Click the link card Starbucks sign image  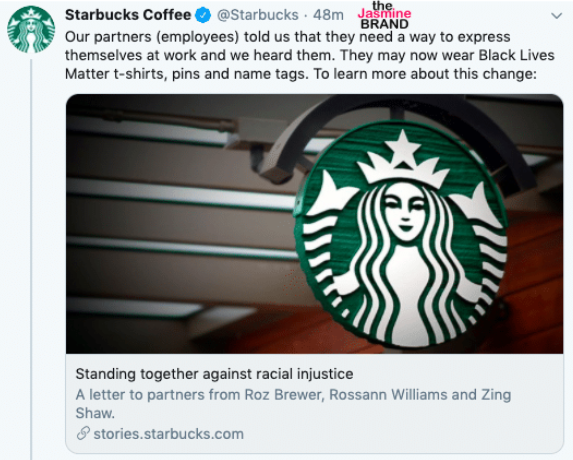314,224
